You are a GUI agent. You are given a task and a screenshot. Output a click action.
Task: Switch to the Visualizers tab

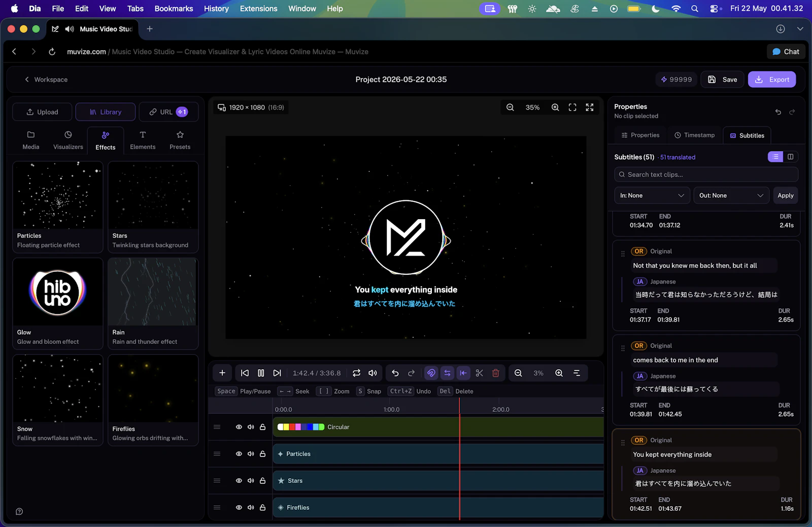pyautogui.click(x=68, y=140)
